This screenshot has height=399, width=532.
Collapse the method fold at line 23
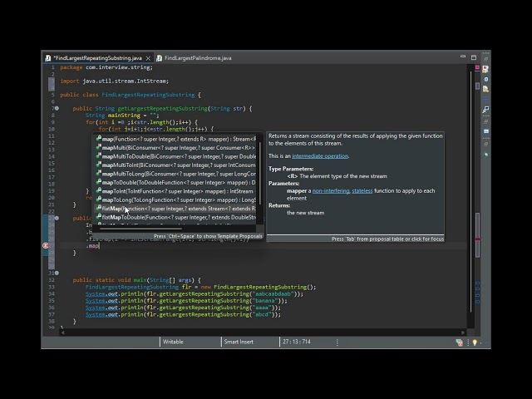click(57, 218)
